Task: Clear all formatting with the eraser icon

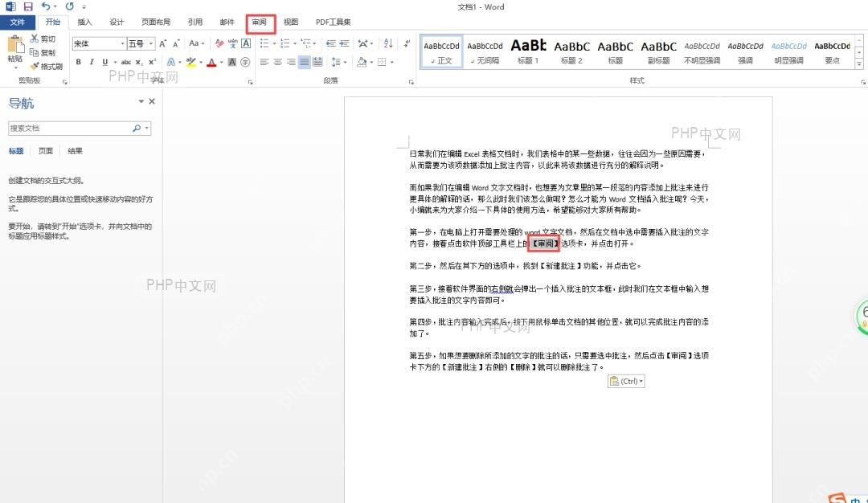Action: pos(219,43)
